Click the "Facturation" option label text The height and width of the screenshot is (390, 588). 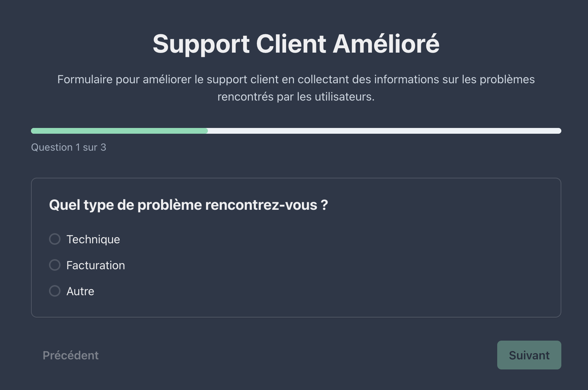[95, 265]
